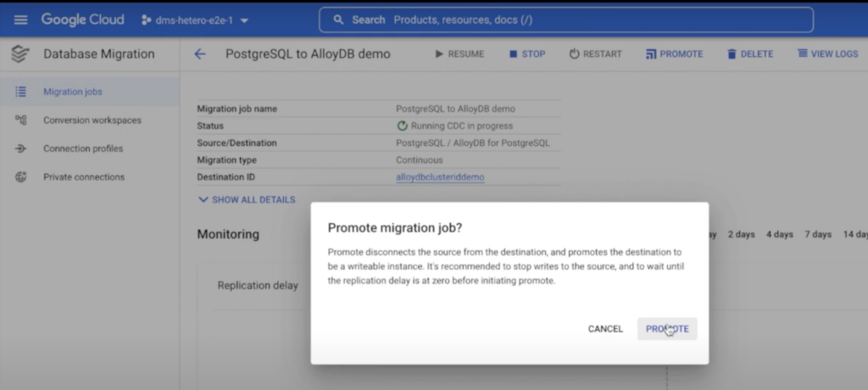This screenshot has width=868, height=390.
Task: Select the 2 days time range
Action: (741, 234)
